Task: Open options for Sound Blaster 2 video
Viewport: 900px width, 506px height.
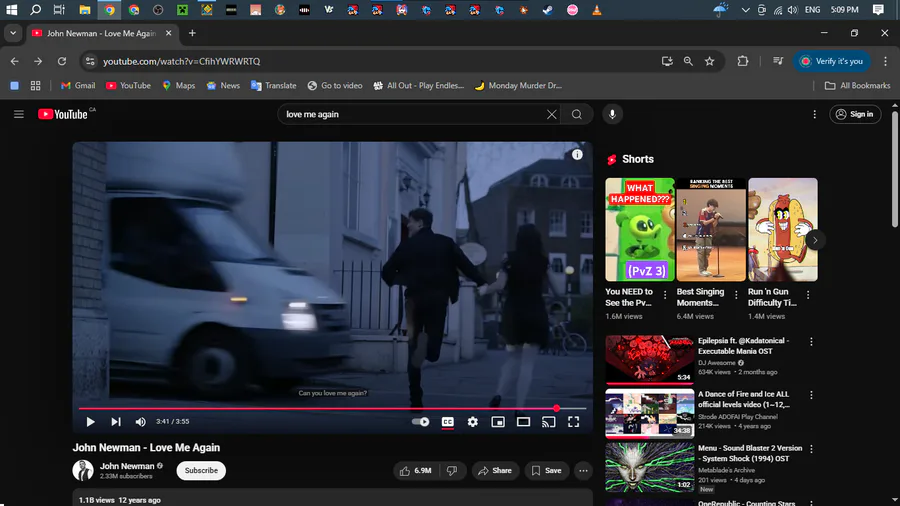Action: coord(811,449)
